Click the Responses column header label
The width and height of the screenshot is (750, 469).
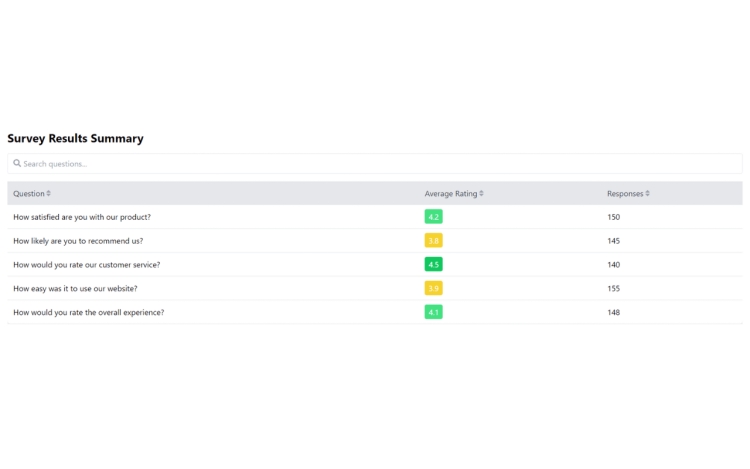[x=625, y=194]
